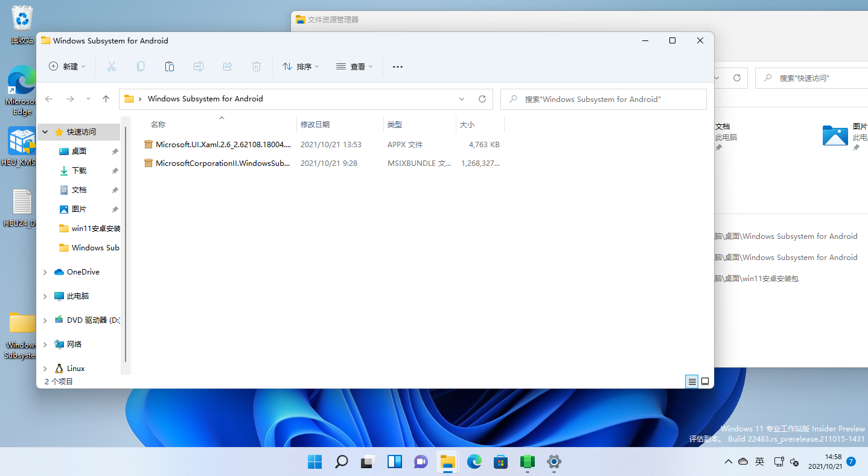Open Settings gear on taskbar
Image resolution: width=868 pixels, height=476 pixels.
click(x=554, y=462)
